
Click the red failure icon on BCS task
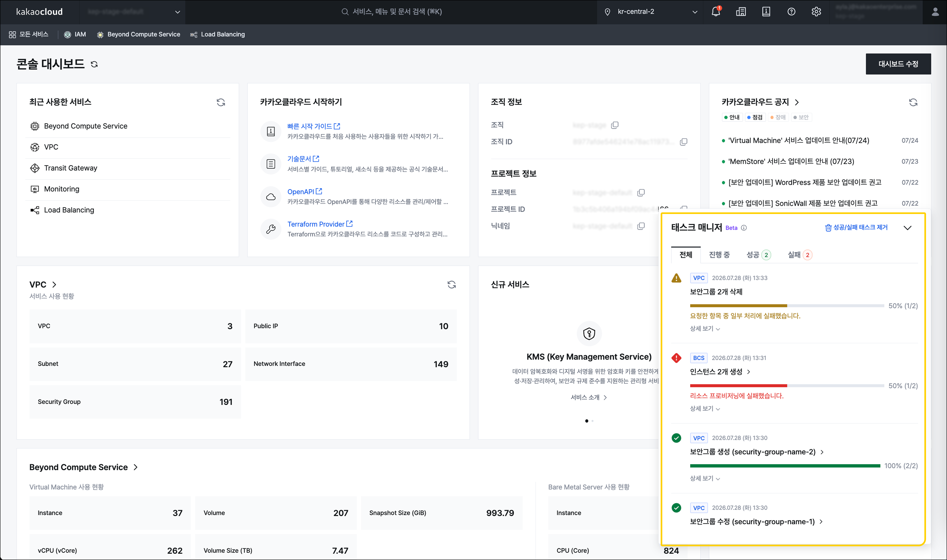pos(676,358)
